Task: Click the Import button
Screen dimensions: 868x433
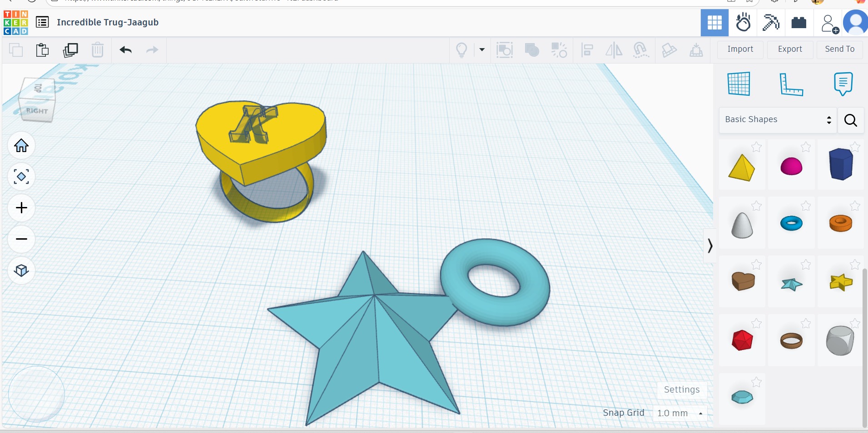Action: pyautogui.click(x=740, y=49)
